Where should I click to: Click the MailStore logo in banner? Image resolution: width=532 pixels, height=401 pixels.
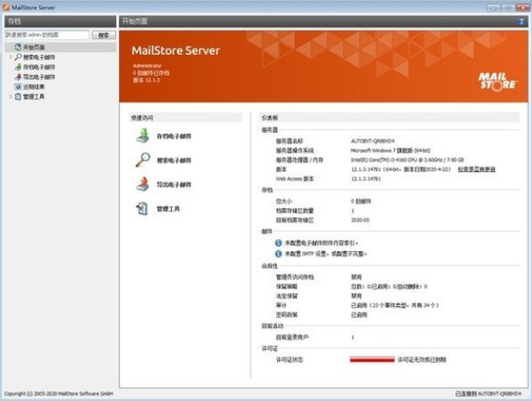click(498, 82)
